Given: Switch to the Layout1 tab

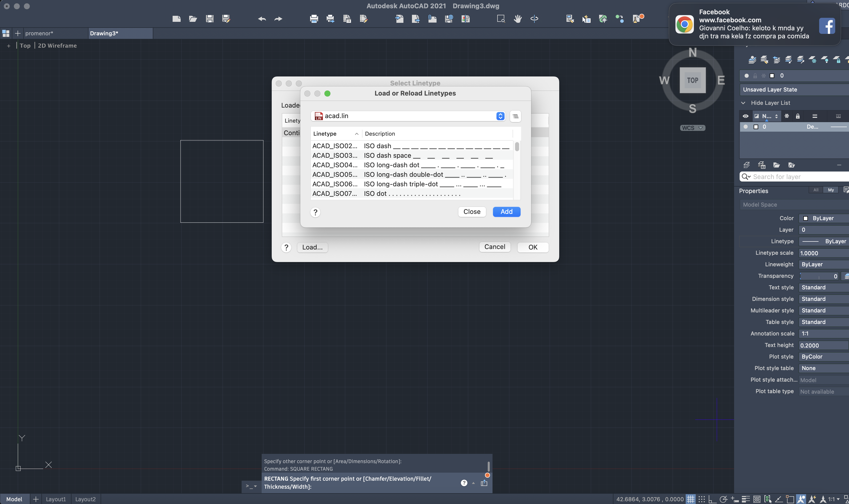Looking at the screenshot, I should tap(56, 499).
